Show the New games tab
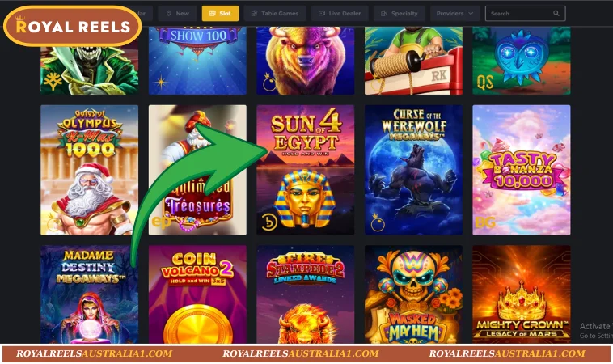The height and width of the screenshot is (364, 613). [x=177, y=13]
